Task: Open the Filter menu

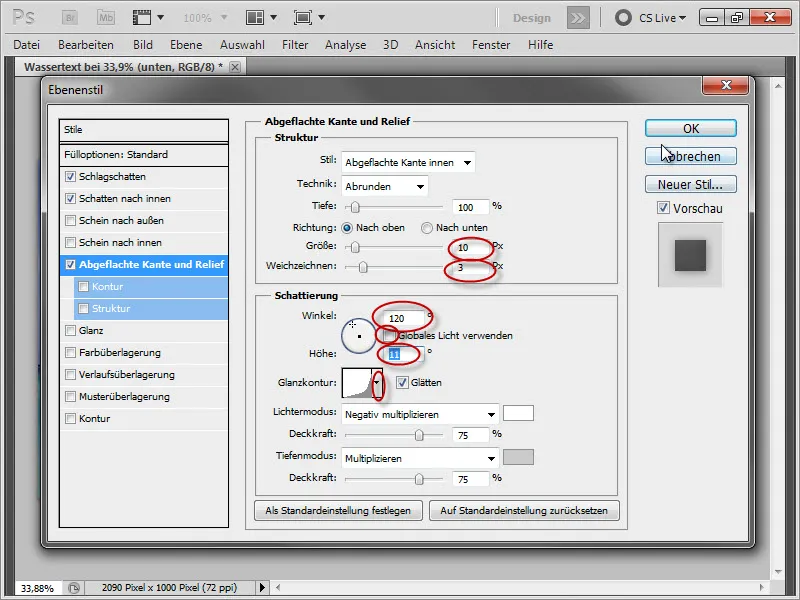Action: [295, 45]
